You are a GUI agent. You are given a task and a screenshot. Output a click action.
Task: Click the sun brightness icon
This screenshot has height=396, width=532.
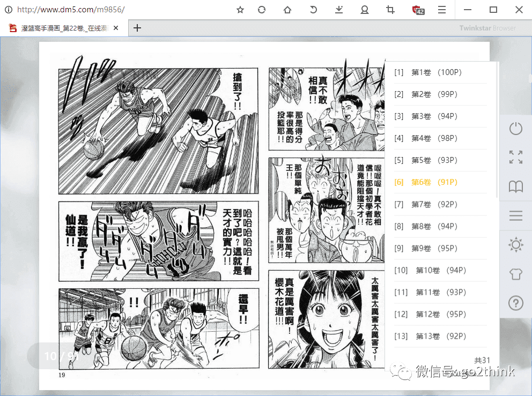[516, 244]
